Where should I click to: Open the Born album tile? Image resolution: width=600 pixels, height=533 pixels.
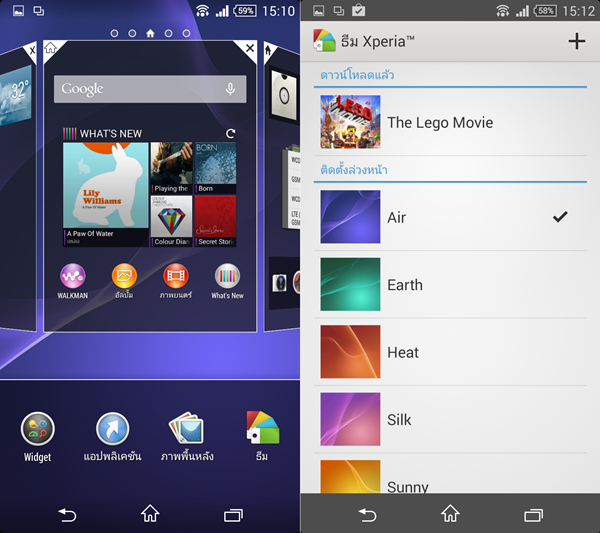point(215,168)
